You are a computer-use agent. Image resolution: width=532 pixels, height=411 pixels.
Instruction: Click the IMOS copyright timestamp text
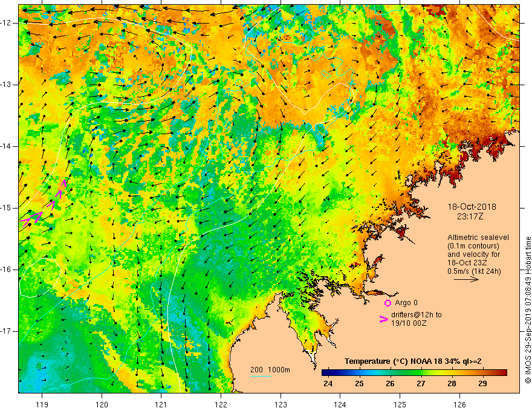[528, 310]
